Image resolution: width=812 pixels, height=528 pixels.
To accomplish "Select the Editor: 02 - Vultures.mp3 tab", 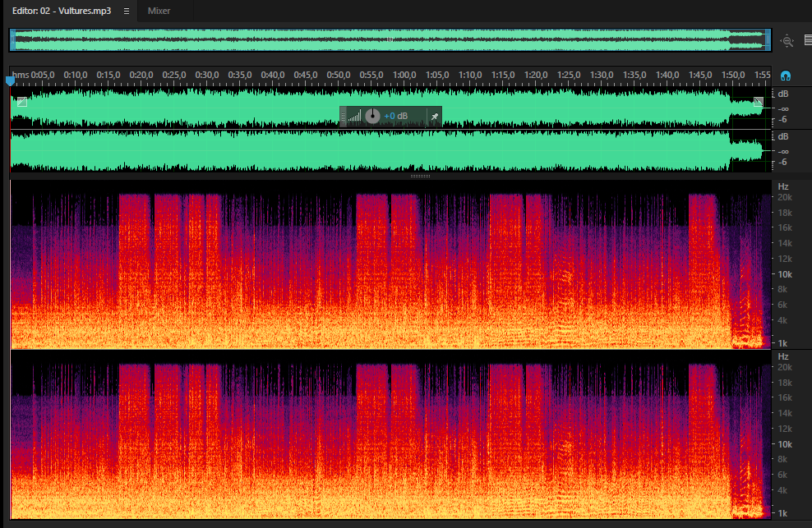I will coord(62,11).
